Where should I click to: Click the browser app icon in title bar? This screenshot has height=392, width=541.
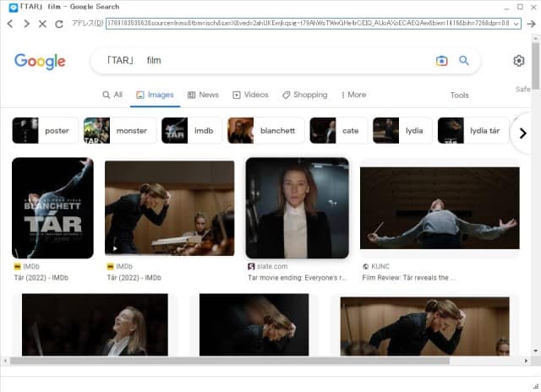(14, 8)
